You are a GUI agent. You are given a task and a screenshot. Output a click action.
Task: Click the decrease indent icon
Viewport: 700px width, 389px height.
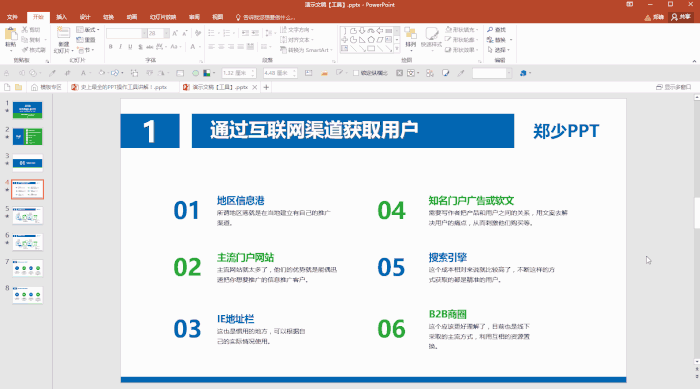pos(245,33)
